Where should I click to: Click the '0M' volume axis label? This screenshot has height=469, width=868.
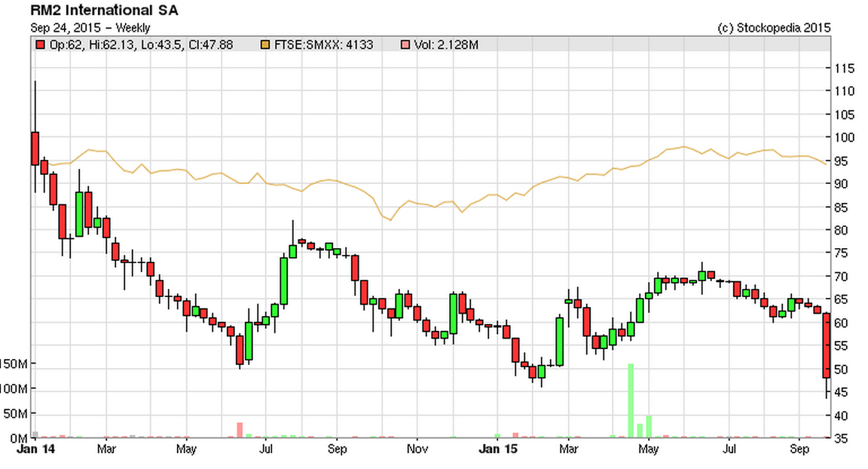pyautogui.click(x=18, y=439)
